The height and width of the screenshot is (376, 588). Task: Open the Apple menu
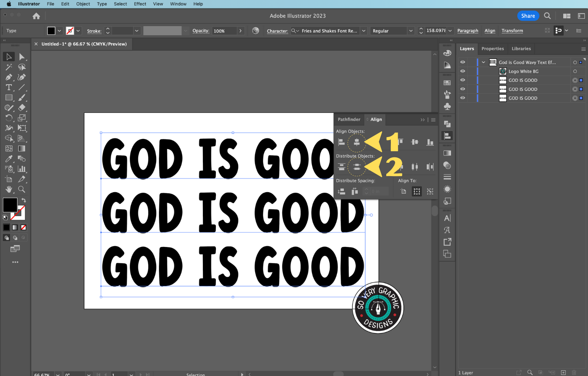9,4
